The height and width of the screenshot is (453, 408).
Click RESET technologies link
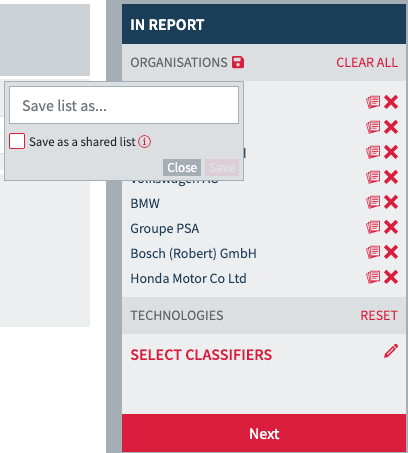click(379, 315)
